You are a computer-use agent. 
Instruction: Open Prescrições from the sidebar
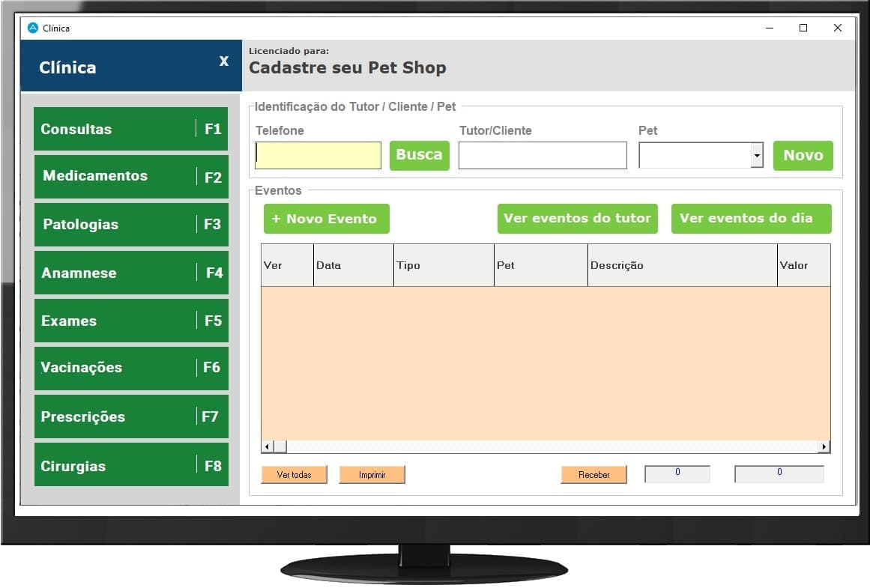130,416
